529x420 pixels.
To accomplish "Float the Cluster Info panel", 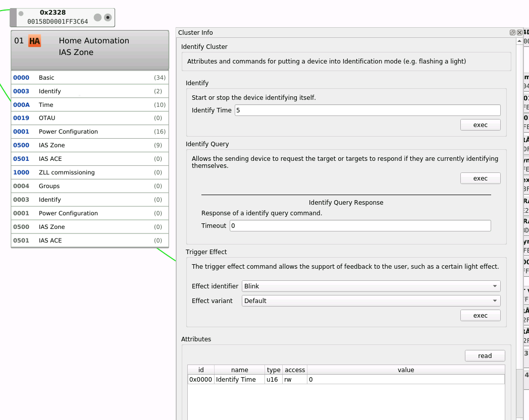I will pos(512,32).
